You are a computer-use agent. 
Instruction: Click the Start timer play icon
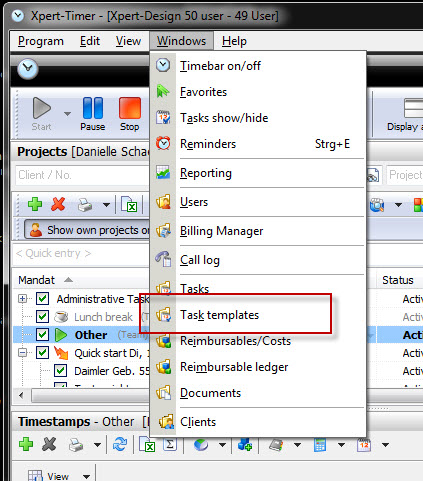[x=42, y=108]
